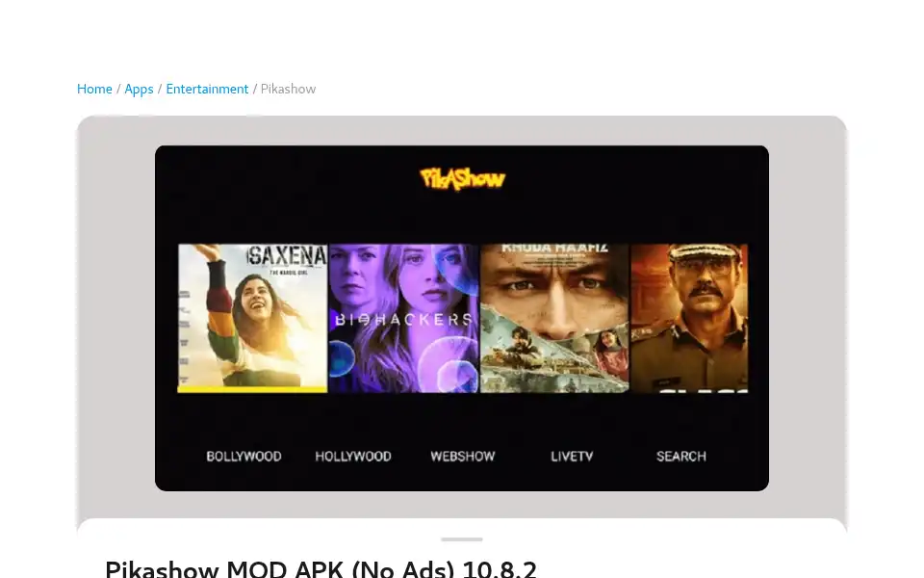
Task: Open the SEARCH tab
Action: [681, 457]
